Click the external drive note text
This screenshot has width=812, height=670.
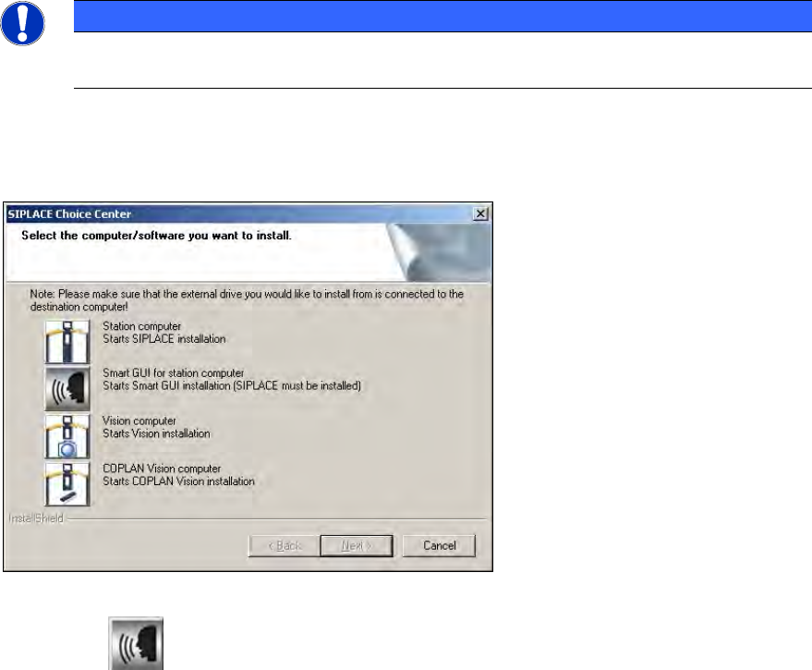point(247,300)
